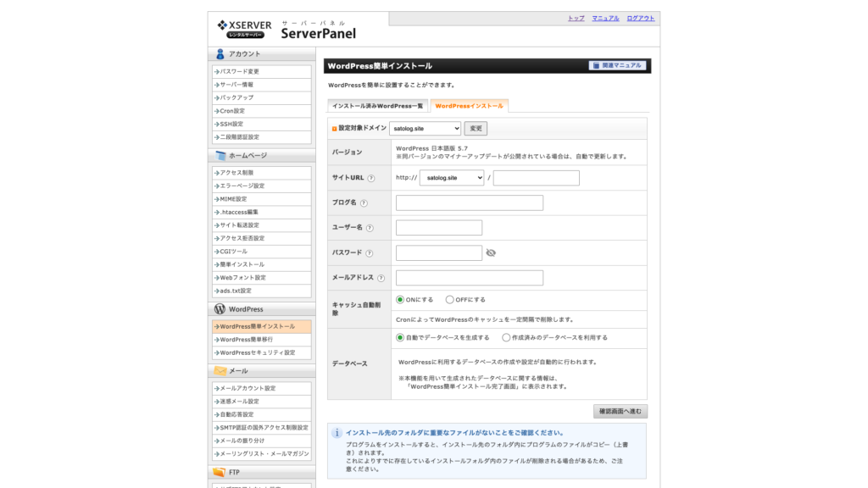Open the サイトURL domain dropdown
Image resolution: width=868 pixels, height=488 pixels.
pos(452,178)
